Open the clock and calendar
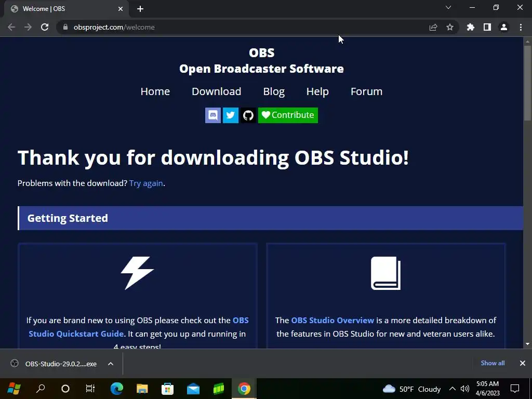 pos(487,389)
